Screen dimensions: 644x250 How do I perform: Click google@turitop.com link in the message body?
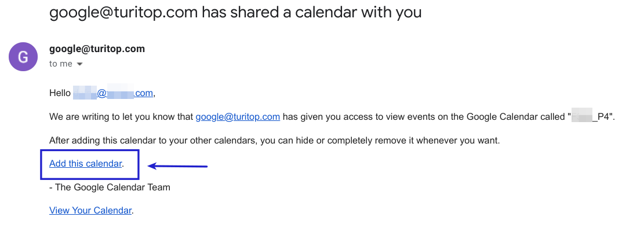click(238, 117)
